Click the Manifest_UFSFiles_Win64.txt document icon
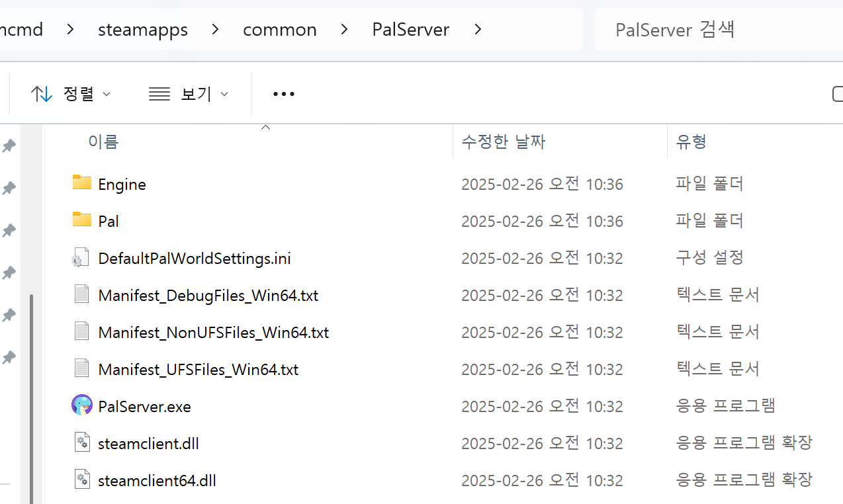 click(x=81, y=368)
